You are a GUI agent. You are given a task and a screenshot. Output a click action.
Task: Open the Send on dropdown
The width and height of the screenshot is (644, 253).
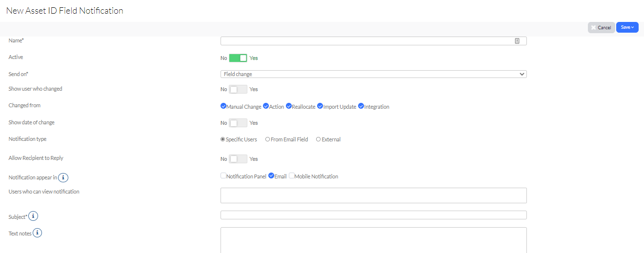click(x=374, y=74)
